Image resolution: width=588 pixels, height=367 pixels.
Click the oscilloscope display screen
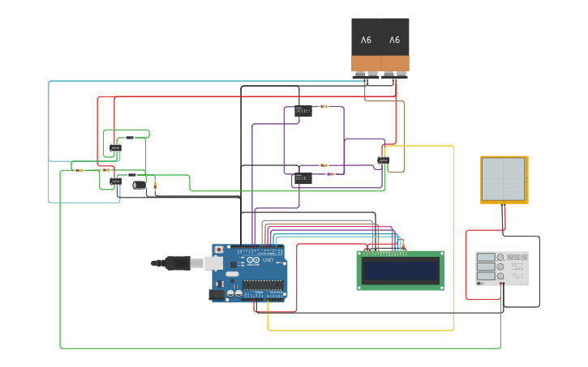click(x=504, y=179)
